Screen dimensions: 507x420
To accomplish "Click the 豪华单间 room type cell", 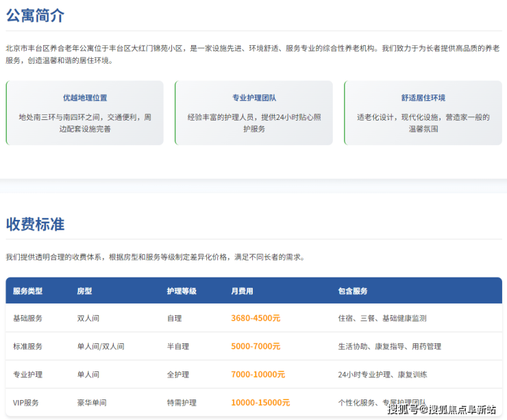I will (x=92, y=403).
